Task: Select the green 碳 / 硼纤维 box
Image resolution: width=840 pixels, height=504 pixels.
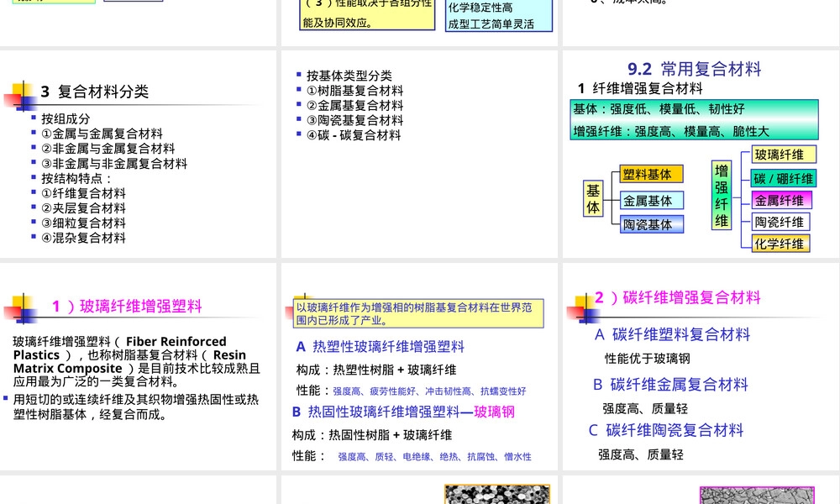Action: click(784, 178)
